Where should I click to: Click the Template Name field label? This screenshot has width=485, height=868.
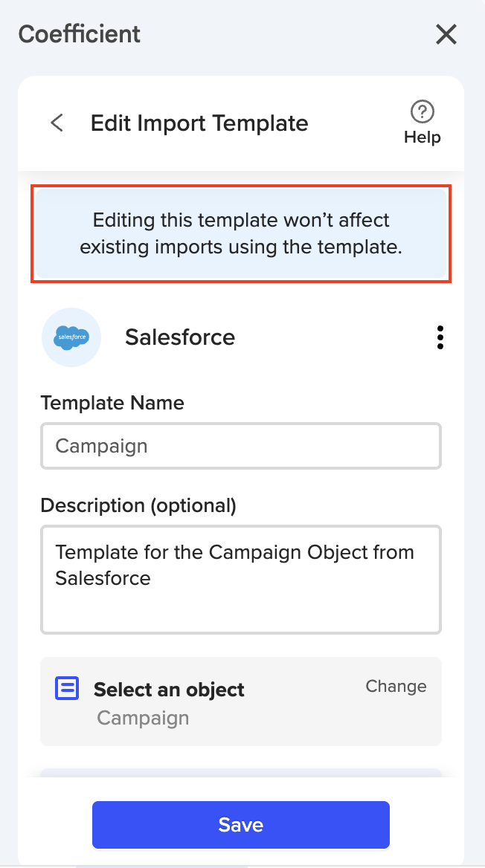(x=112, y=403)
